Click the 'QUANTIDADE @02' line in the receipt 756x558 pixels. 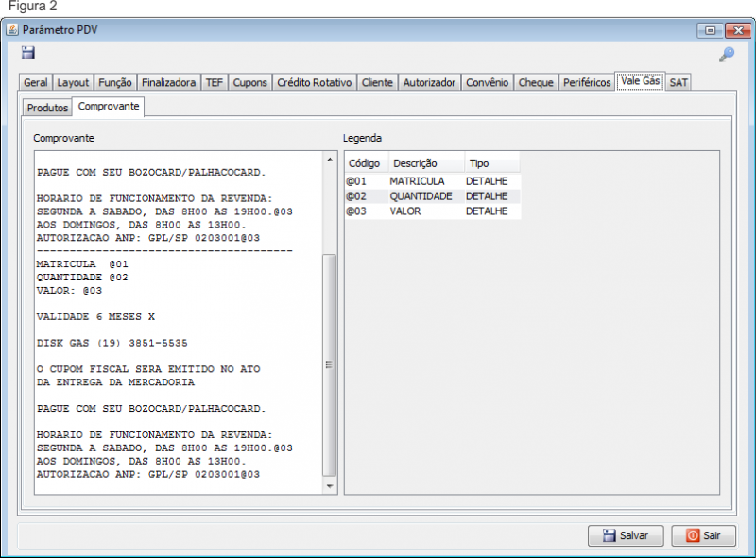(82, 278)
